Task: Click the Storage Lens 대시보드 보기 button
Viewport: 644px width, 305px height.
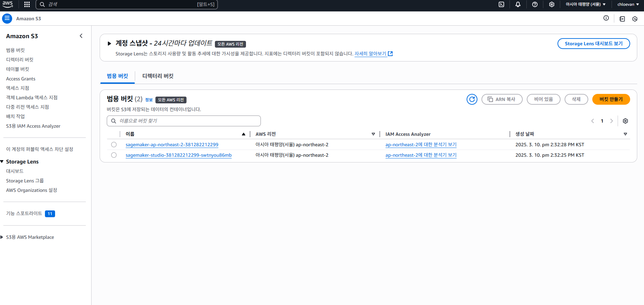Action: click(594, 44)
